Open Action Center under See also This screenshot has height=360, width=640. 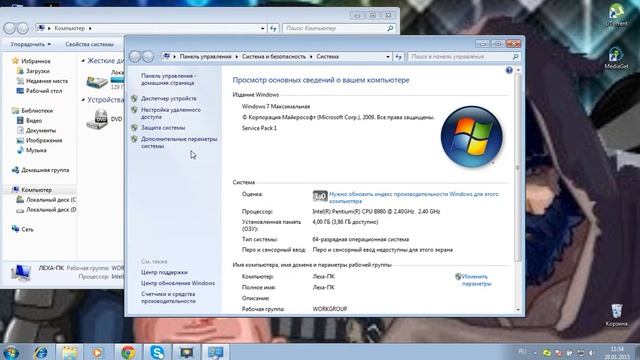[x=164, y=272]
